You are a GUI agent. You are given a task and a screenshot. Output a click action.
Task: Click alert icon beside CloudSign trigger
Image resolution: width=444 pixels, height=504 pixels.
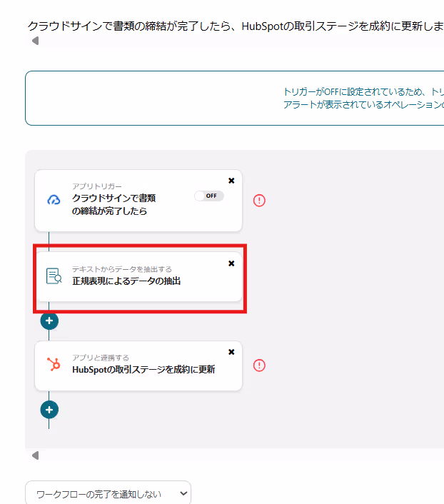click(x=259, y=201)
